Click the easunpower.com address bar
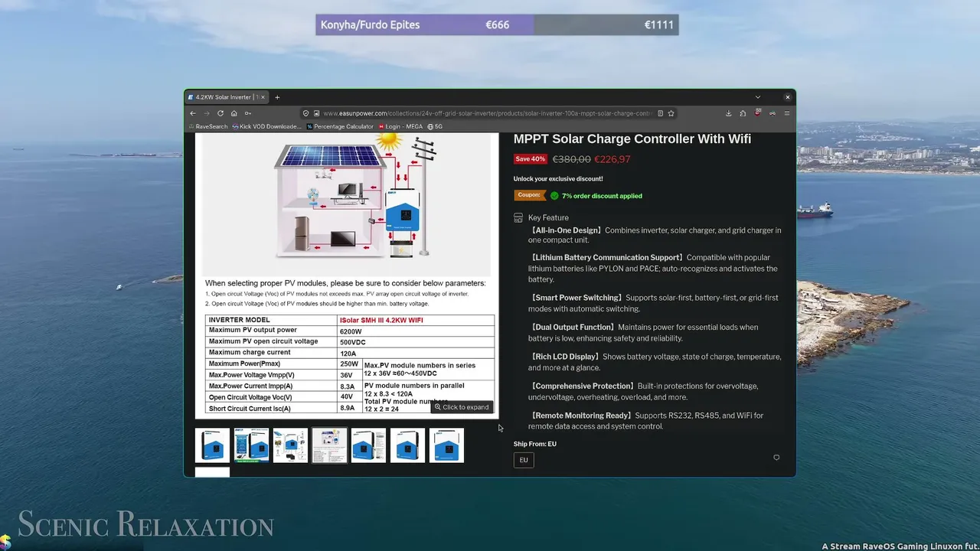 coord(487,113)
